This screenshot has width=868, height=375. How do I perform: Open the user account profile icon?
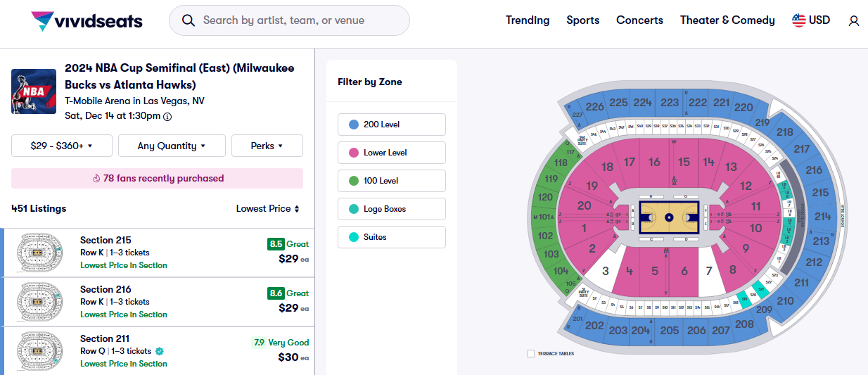click(854, 21)
